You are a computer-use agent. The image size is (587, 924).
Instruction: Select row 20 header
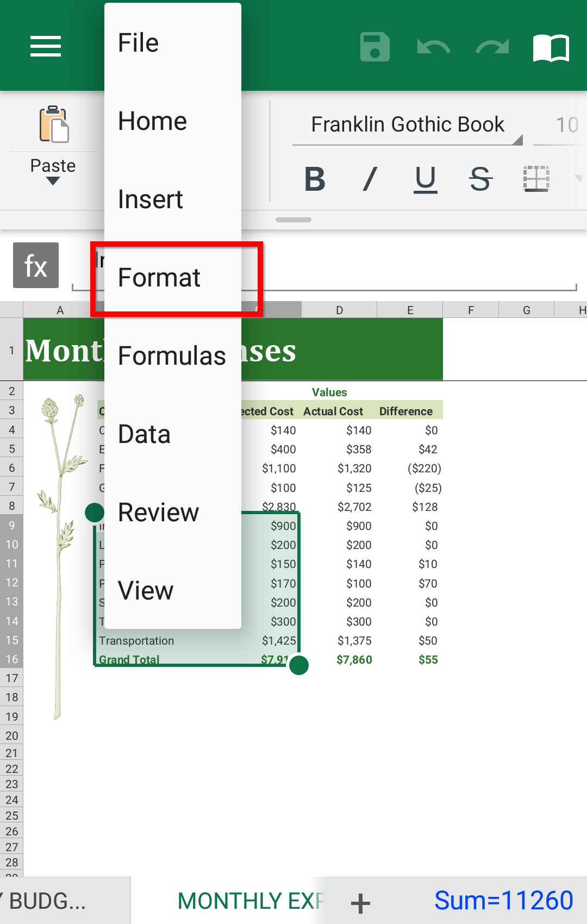(11, 735)
